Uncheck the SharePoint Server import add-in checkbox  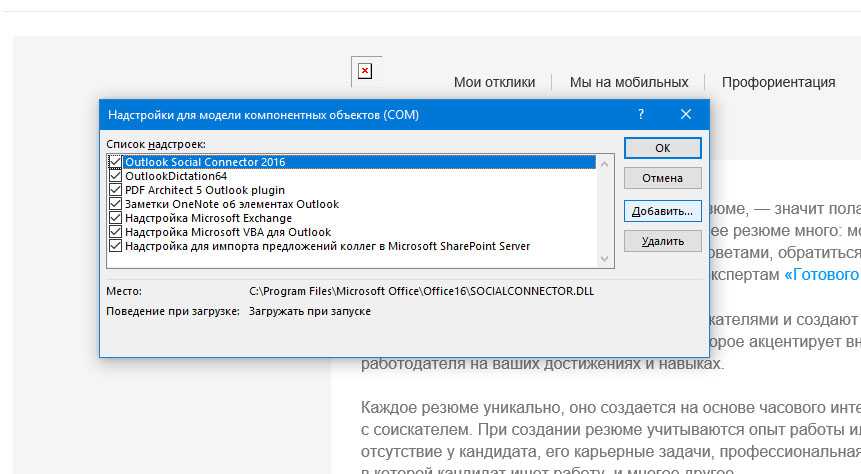click(115, 246)
